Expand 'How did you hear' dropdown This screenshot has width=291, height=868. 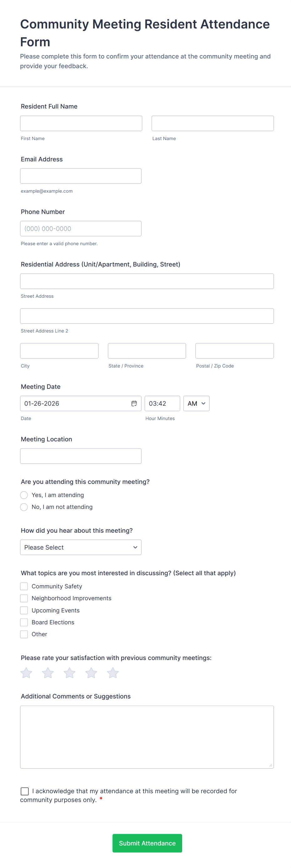[81, 547]
